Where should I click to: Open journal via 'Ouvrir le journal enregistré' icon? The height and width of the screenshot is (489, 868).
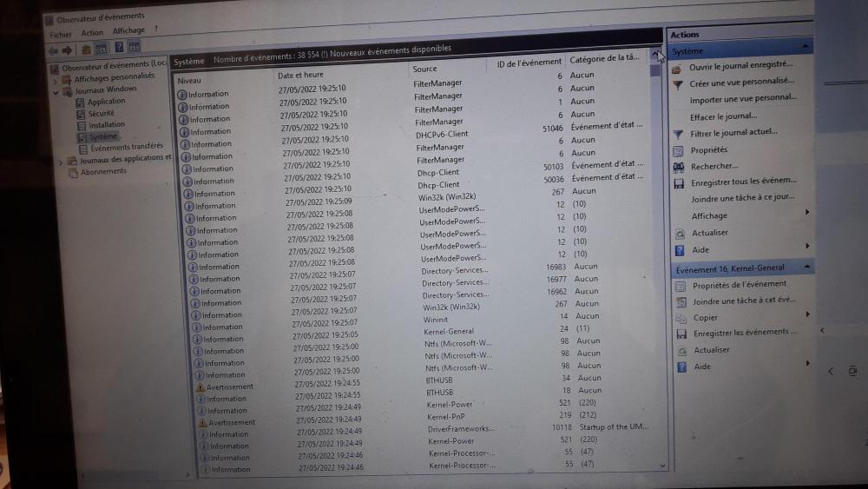tap(676, 69)
